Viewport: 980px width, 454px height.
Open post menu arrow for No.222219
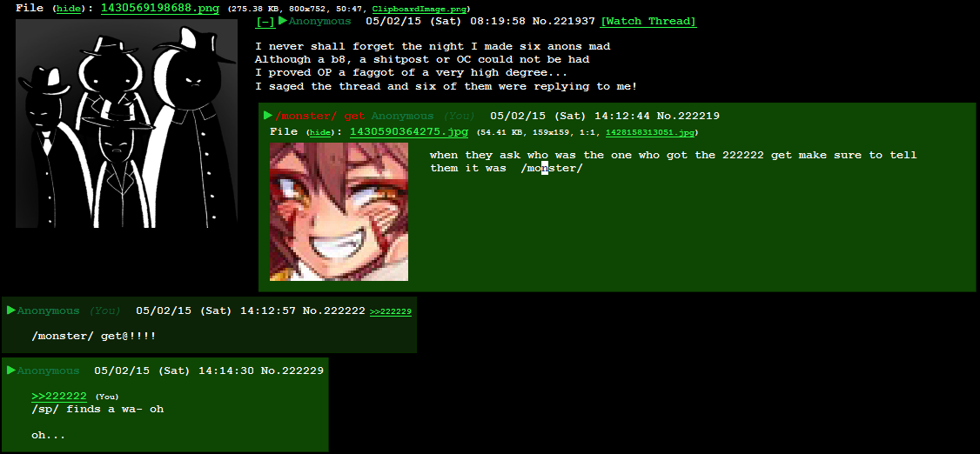pyautogui.click(x=268, y=115)
